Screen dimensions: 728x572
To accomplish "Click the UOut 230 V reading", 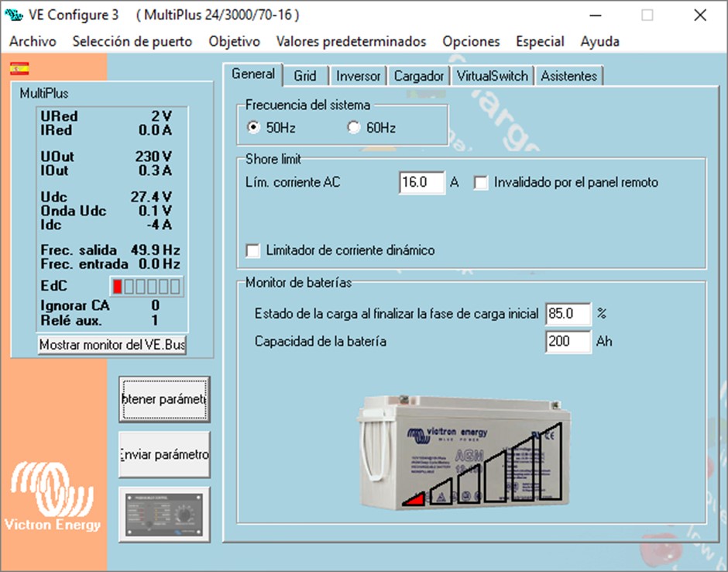I will click(106, 157).
